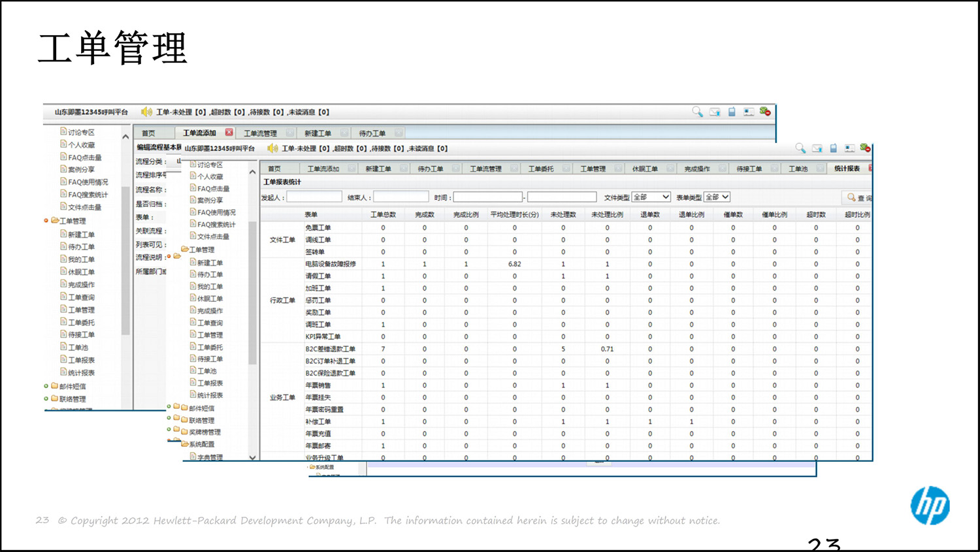Switch to the 工单委托 tab
The height and width of the screenshot is (552, 980).
540,169
